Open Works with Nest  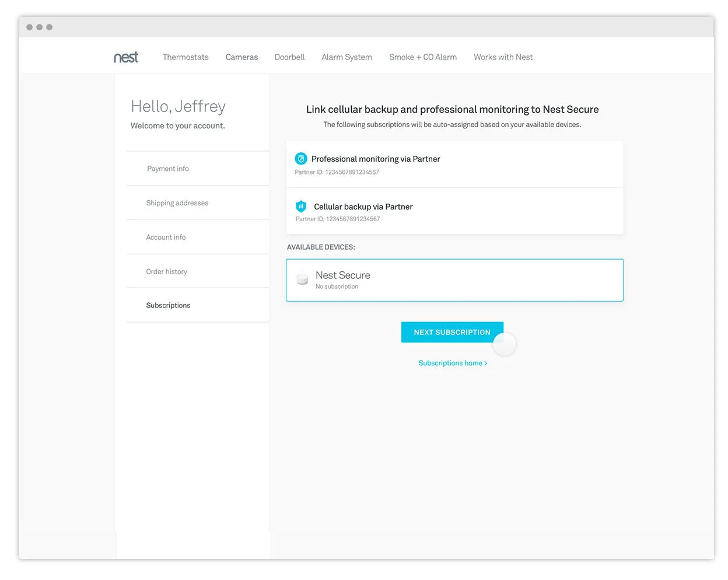[503, 57]
